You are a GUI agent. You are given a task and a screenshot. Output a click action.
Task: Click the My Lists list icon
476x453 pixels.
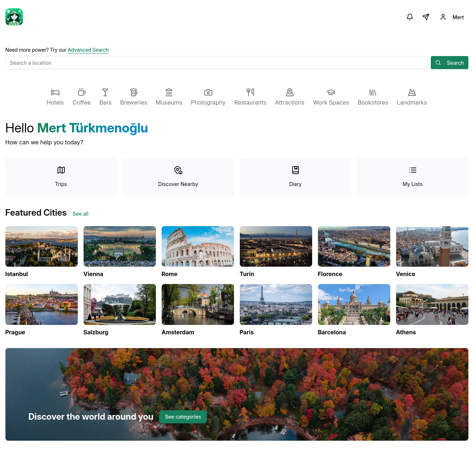(x=413, y=170)
